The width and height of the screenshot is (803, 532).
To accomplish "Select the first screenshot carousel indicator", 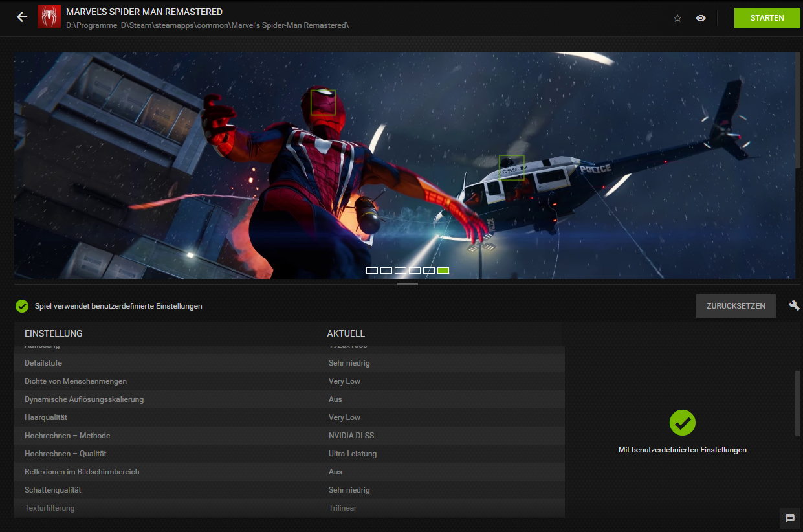I will 372,271.
